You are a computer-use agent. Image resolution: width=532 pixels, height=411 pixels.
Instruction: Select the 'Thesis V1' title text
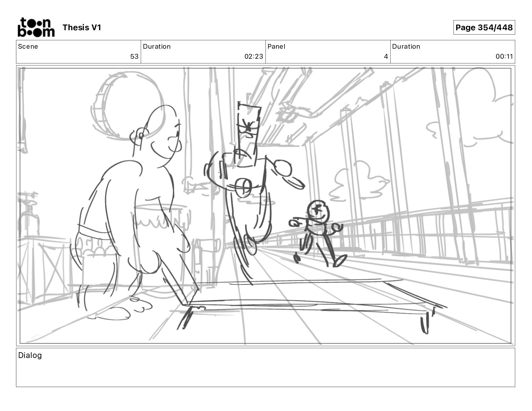coord(82,28)
